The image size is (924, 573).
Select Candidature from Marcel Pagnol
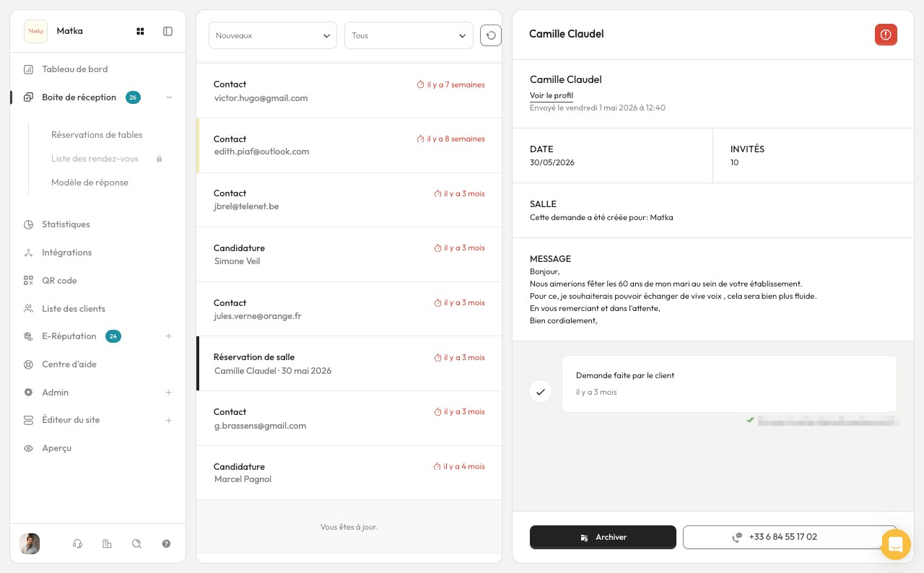pos(349,473)
